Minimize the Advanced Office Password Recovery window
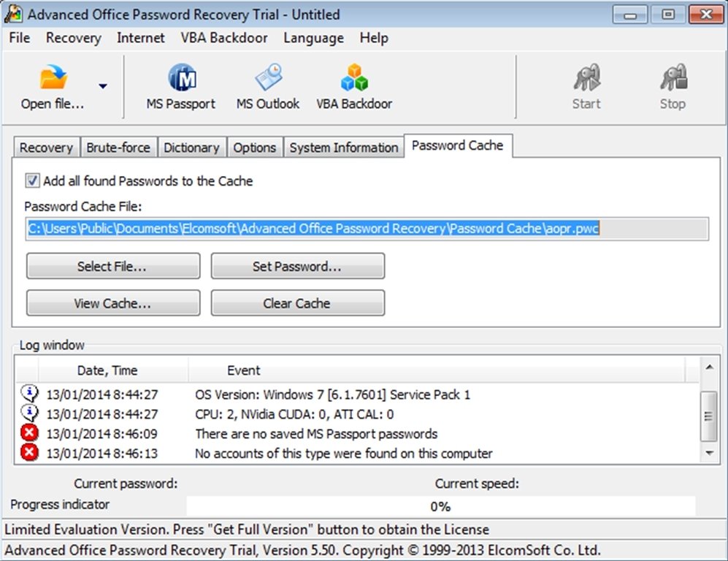The width and height of the screenshot is (728, 561). pos(630,15)
